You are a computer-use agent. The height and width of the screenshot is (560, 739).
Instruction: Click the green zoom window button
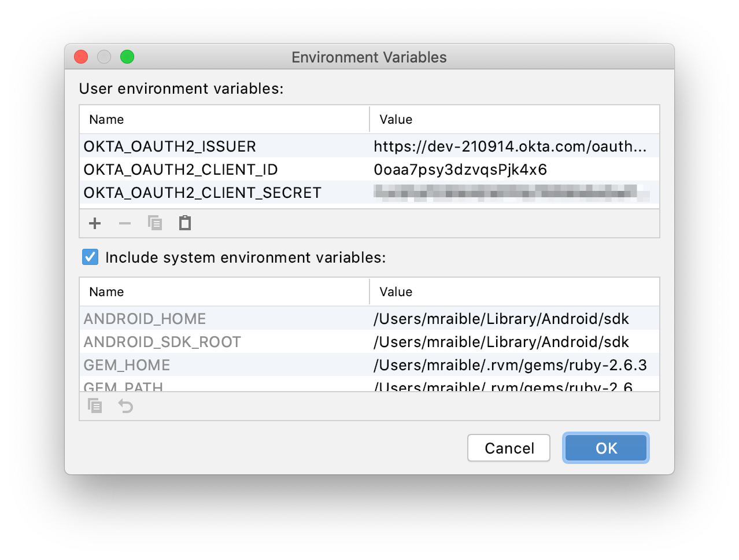tap(127, 57)
